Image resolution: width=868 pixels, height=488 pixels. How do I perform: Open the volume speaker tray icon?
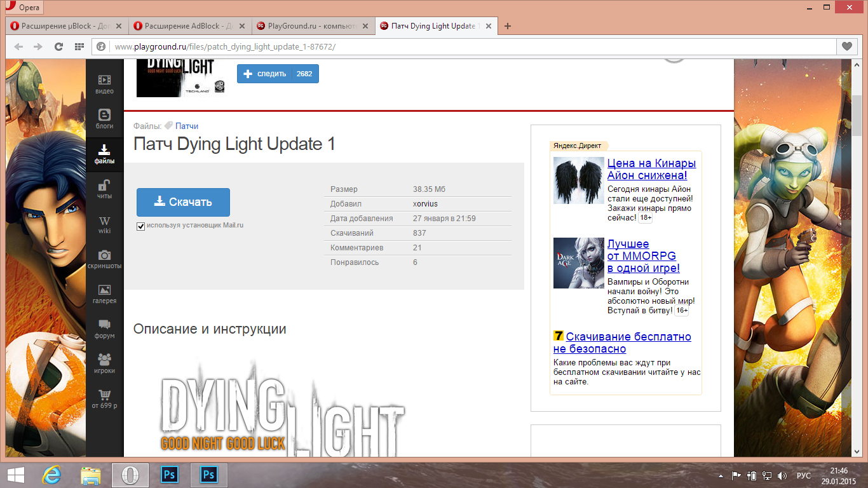pos(783,475)
